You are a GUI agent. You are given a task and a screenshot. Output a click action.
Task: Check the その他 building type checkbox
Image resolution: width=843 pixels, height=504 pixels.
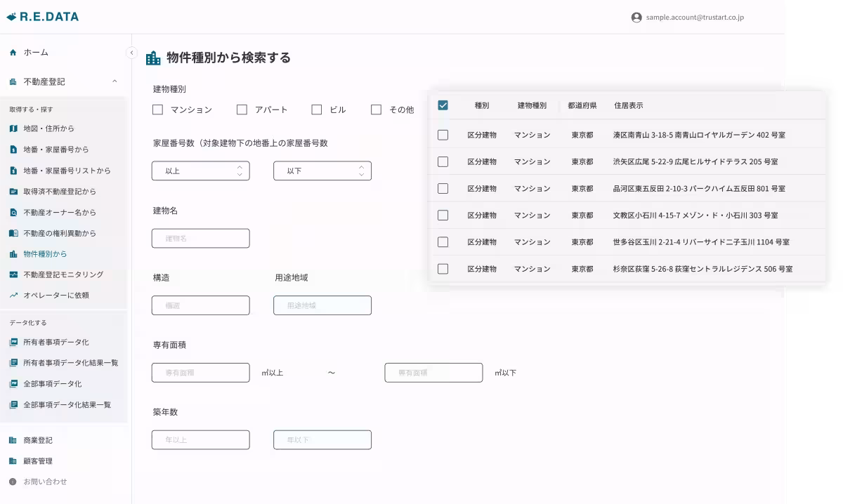377,110
